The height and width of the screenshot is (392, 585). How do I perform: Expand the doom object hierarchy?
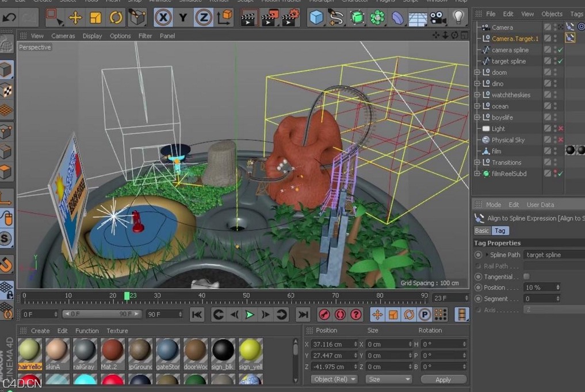(x=477, y=72)
